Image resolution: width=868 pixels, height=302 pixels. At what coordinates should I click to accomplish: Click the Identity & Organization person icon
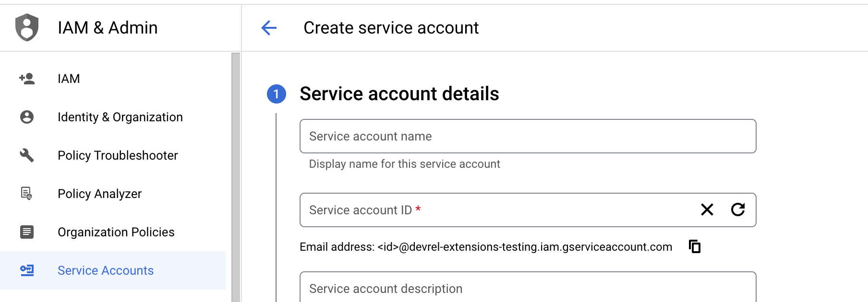pyautogui.click(x=27, y=117)
